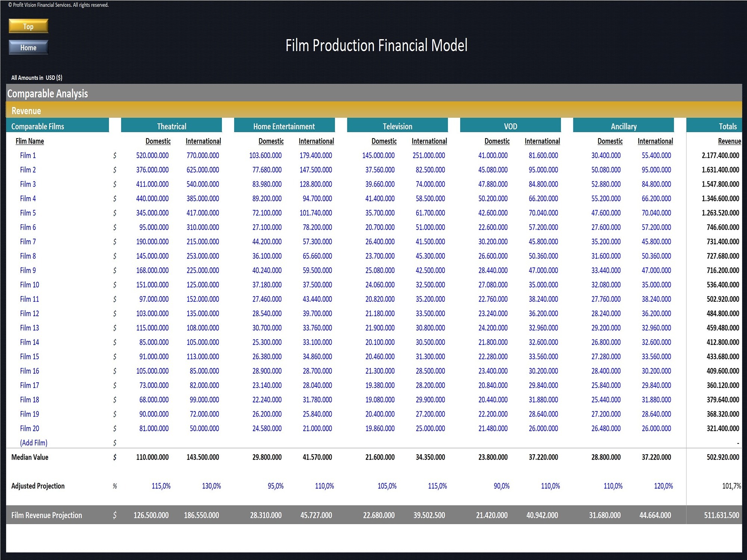
Task: Click the Flim Name column heading
Action: click(x=31, y=141)
